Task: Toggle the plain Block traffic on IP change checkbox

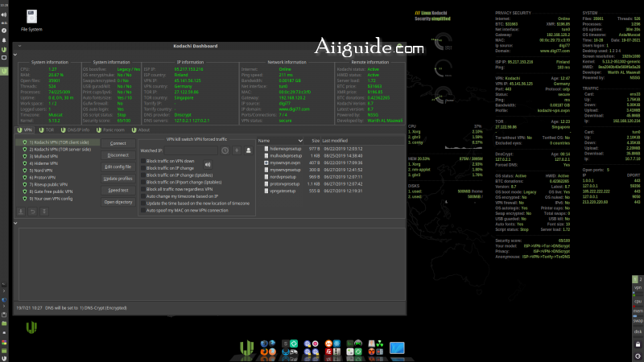Action: coord(143,168)
